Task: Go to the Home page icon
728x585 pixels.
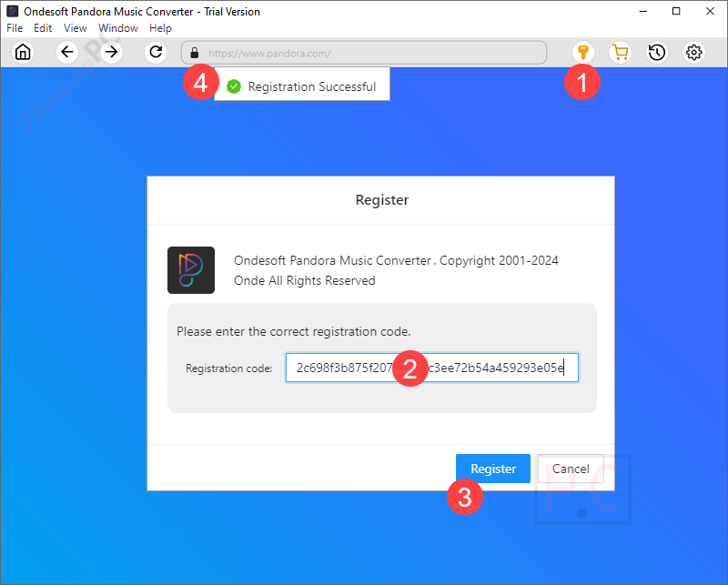Action: (23, 52)
